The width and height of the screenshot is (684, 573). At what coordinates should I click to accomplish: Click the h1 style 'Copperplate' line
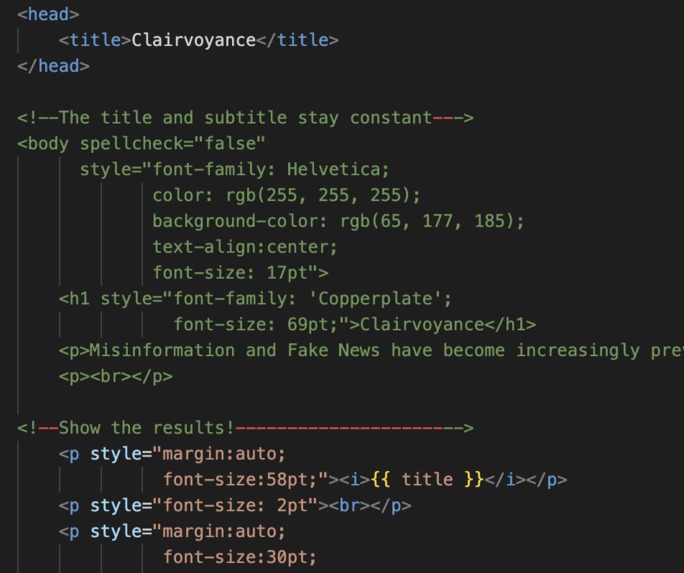[x=255, y=299]
